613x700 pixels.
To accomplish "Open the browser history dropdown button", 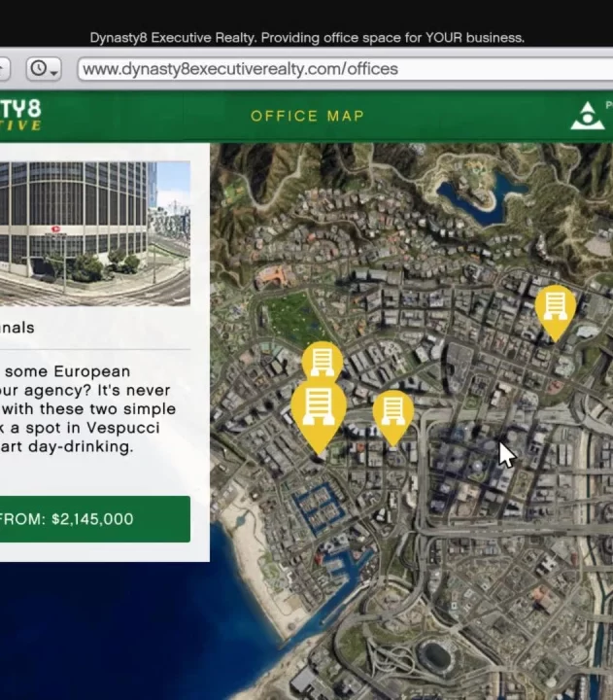I will (44, 69).
